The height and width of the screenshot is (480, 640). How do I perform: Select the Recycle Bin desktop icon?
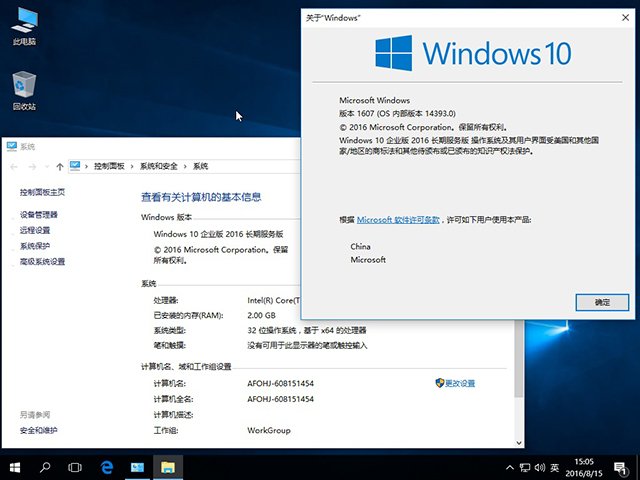click(x=24, y=91)
